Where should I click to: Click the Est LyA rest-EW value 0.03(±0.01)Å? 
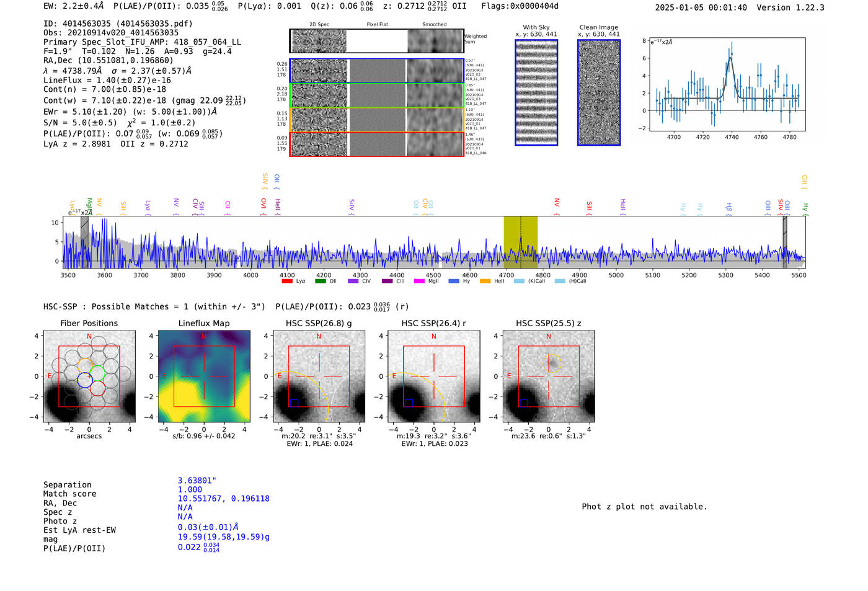[x=208, y=527]
